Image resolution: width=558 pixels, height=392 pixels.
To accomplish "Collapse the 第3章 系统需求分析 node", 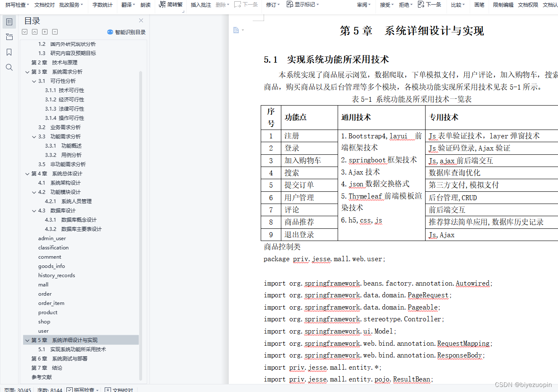I will pyautogui.click(x=27, y=72).
